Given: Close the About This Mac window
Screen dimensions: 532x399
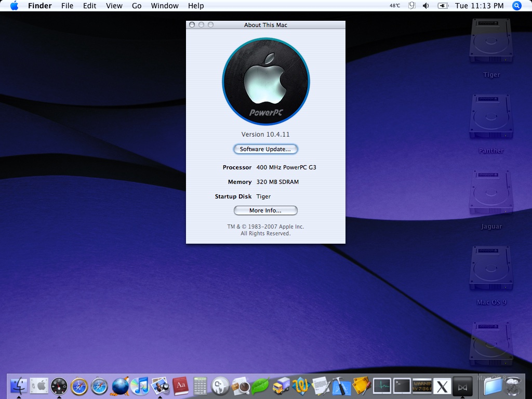Looking at the screenshot, I should (192, 25).
